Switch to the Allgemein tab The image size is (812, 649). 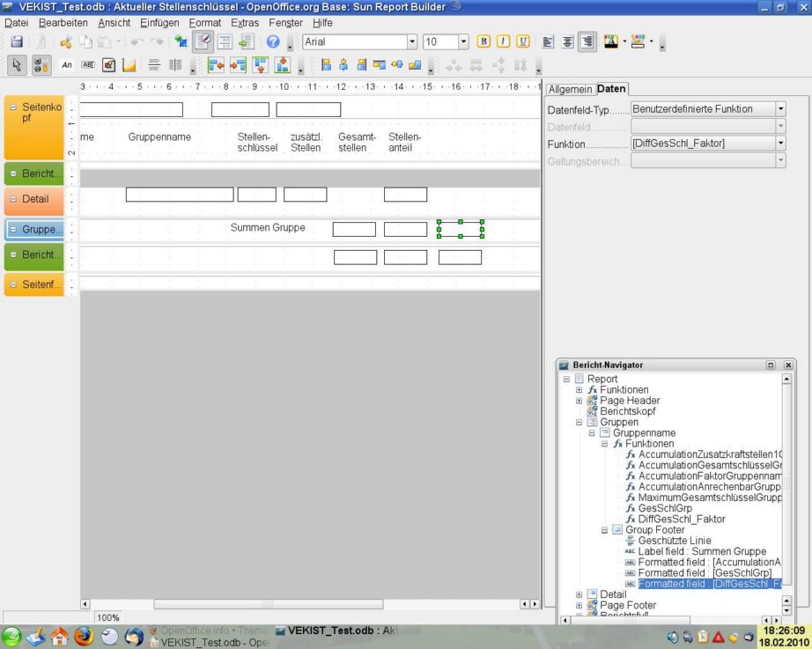[570, 89]
